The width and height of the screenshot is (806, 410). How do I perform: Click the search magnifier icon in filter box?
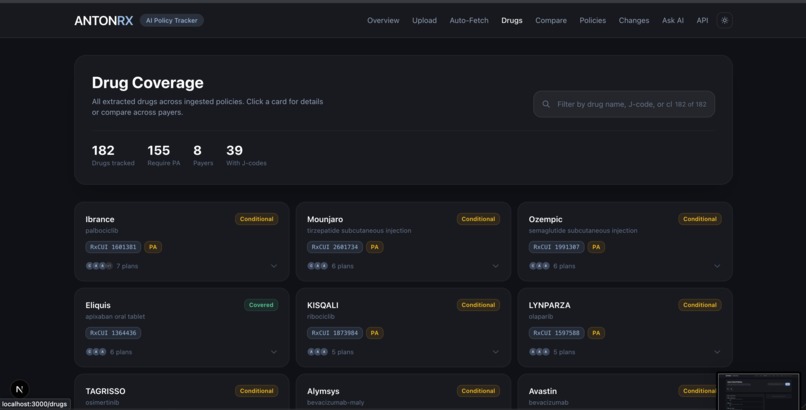546,104
